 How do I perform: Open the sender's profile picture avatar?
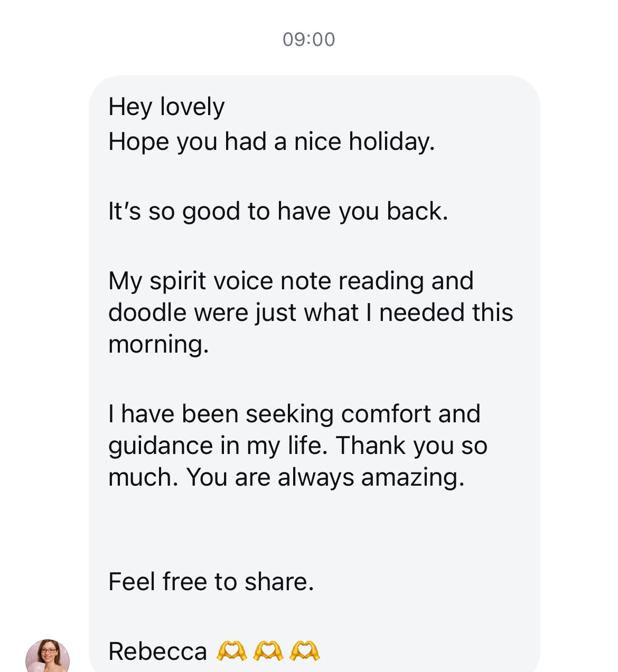(x=48, y=656)
